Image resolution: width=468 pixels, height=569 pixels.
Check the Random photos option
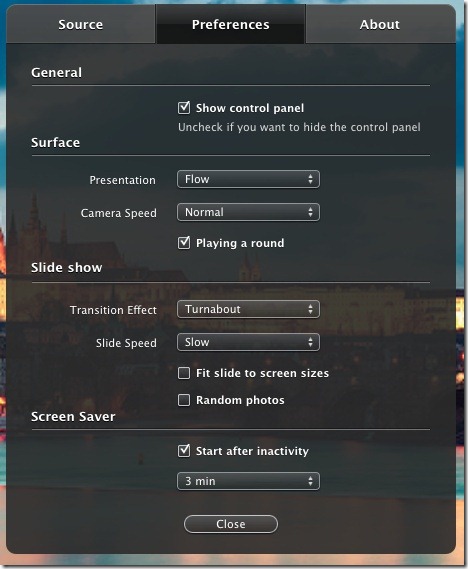point(184,400)
